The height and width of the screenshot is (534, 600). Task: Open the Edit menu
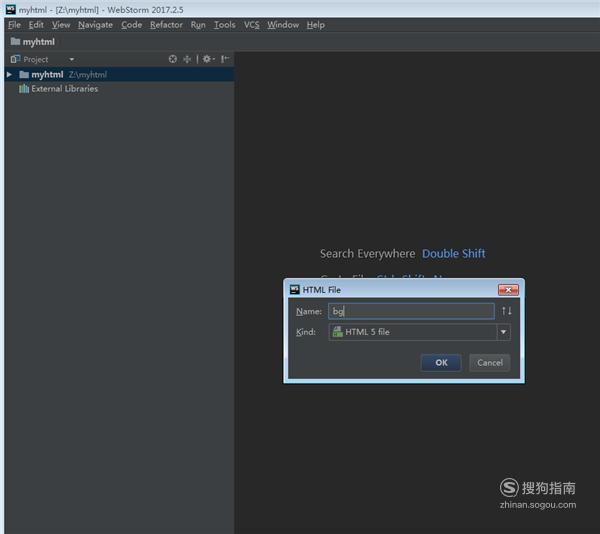click(x=36, y=25)
